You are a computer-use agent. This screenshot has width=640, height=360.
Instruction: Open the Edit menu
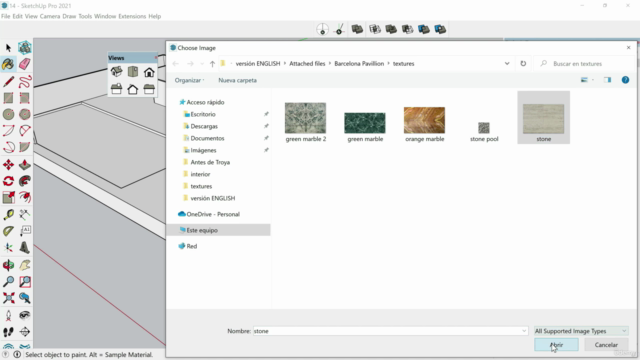point(18,16)
